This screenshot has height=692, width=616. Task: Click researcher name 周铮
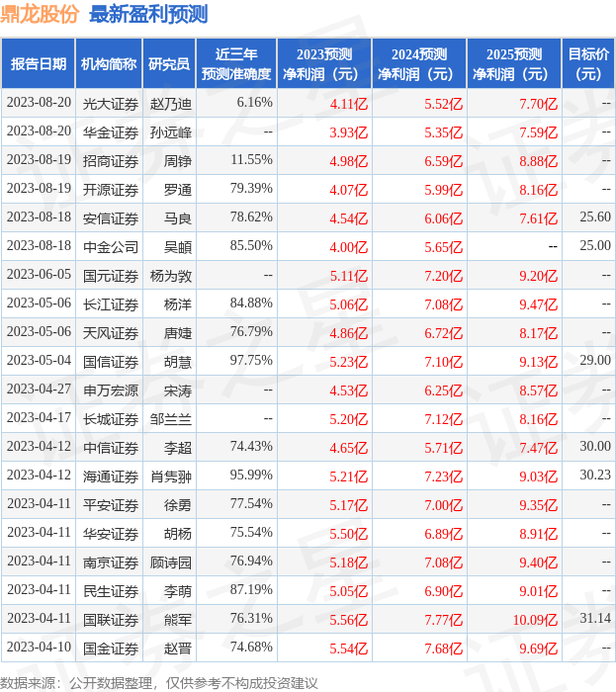pos(178,161)
